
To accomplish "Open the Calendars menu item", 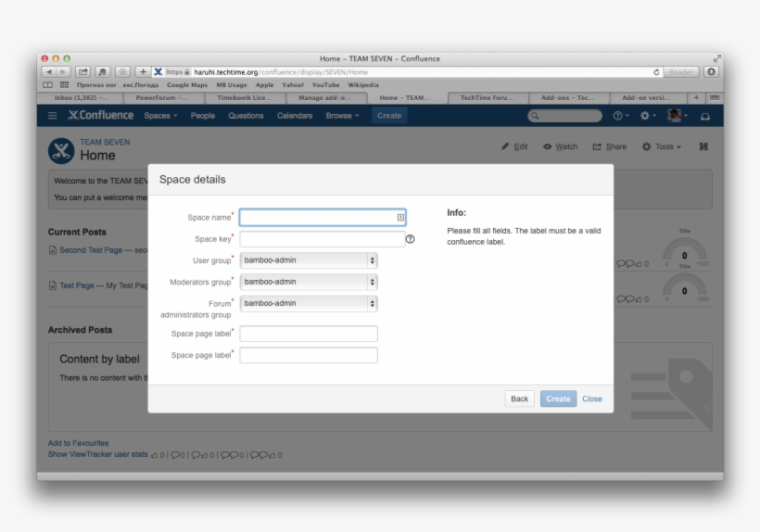I will [295, 116].
